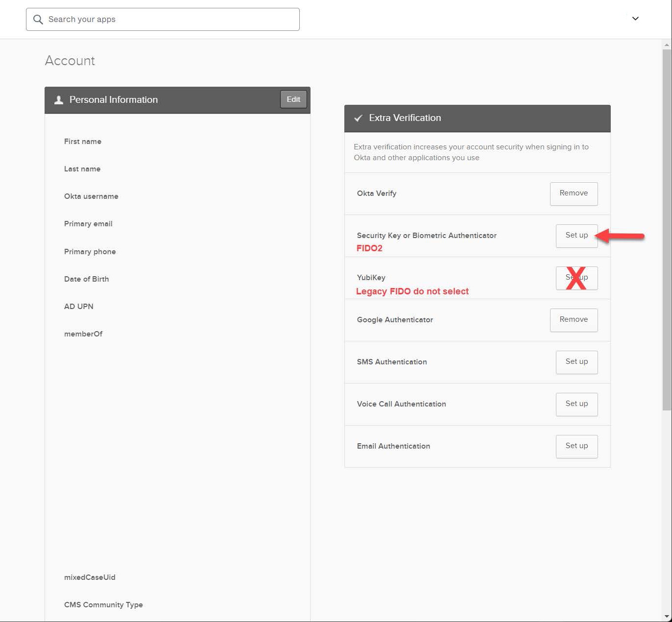Edit the Personal Information section
The width and height of the screenshot is (672, 622).
[x=293, y=99]
